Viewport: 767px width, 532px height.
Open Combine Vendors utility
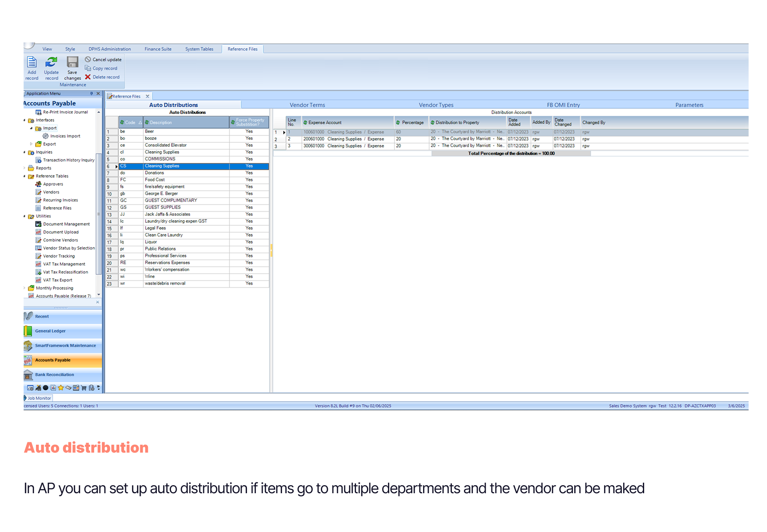tap(57, 240)
